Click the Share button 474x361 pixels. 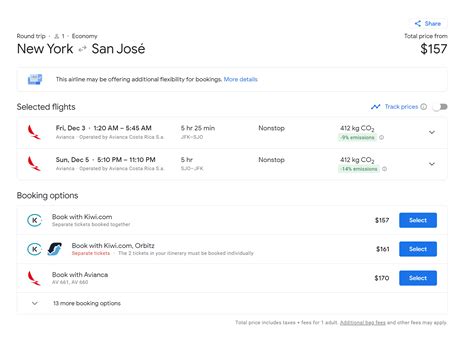428,23
